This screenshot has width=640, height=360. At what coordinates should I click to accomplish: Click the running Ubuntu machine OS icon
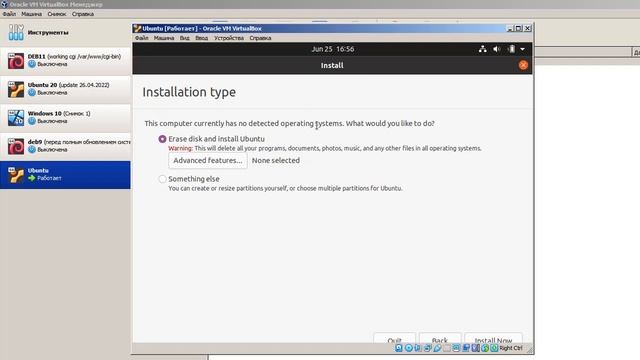pos(16,175)
